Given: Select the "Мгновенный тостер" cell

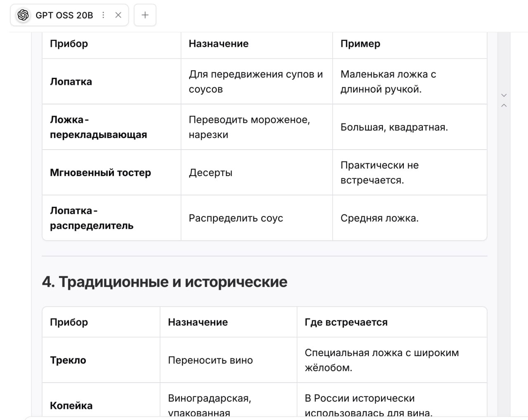Looking at the screenshot, I should (x=100, y=173).
